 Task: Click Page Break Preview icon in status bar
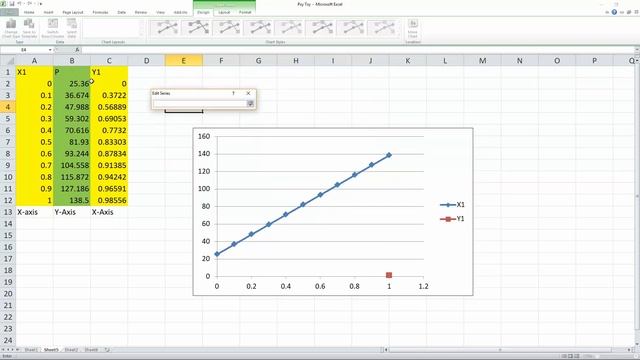[x=577, y=356]
